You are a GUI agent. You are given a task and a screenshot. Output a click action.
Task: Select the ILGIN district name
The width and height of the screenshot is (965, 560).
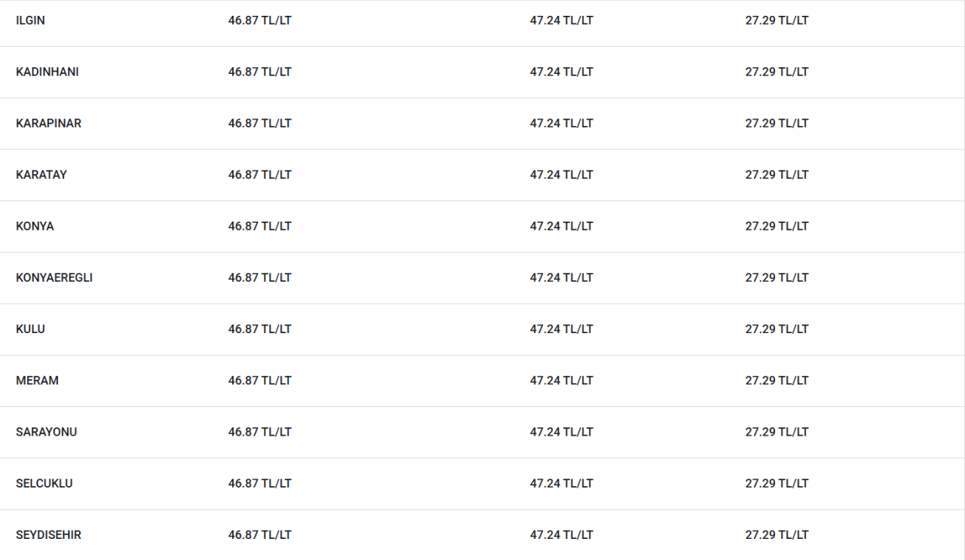tap(30, 20)
